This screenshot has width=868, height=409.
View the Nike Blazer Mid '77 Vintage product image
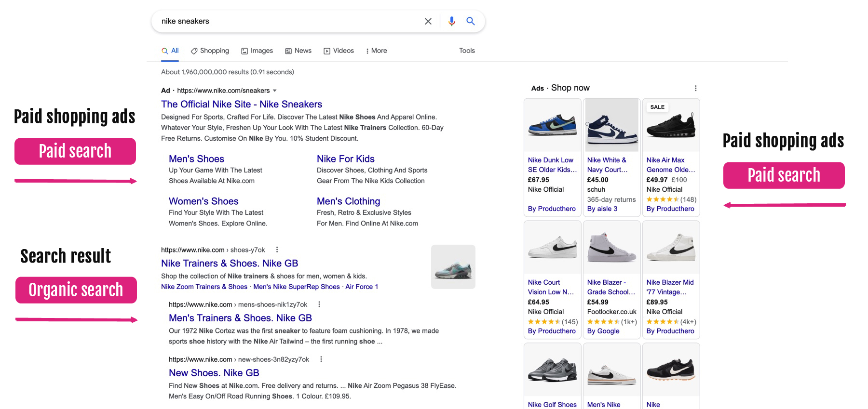click(671, 248)
